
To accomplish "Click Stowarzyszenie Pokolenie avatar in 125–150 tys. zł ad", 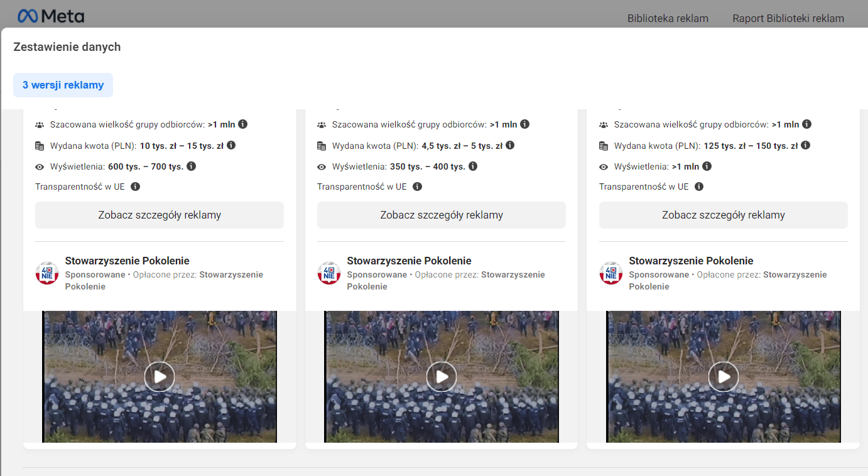I will pyautogui.click(x=611, y=273).
